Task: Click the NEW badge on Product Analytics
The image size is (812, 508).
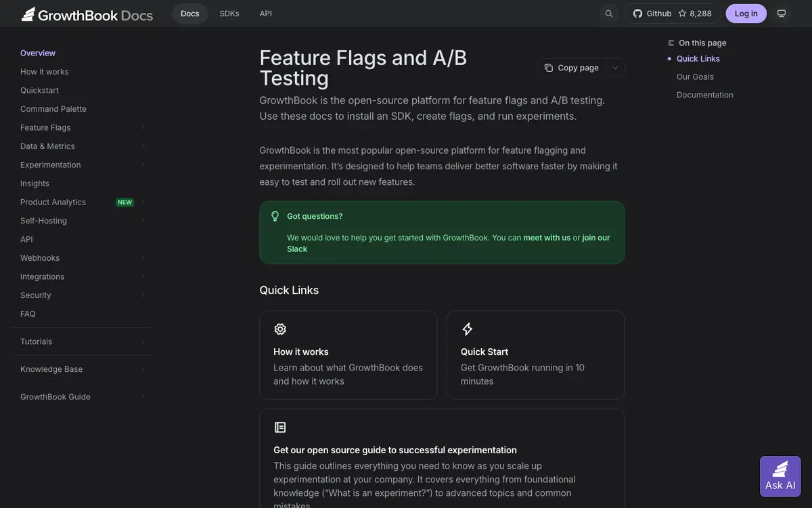Action: tap(125, 202)
